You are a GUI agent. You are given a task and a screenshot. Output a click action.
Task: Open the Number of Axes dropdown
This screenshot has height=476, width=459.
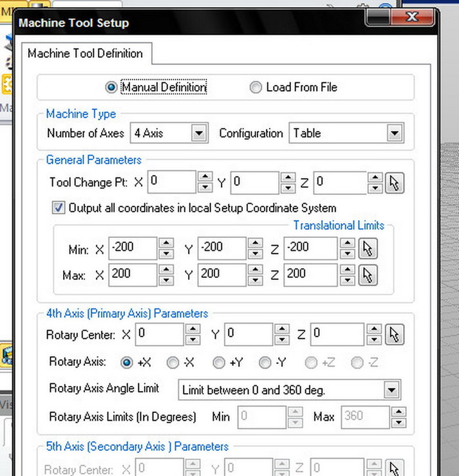click(x=199, y=134)
